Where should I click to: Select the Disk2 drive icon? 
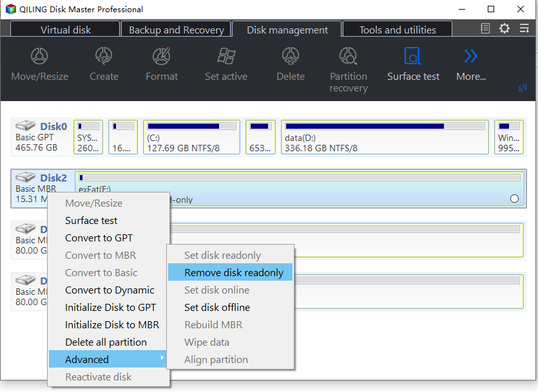pyautogui.click(x=25, y=177)
